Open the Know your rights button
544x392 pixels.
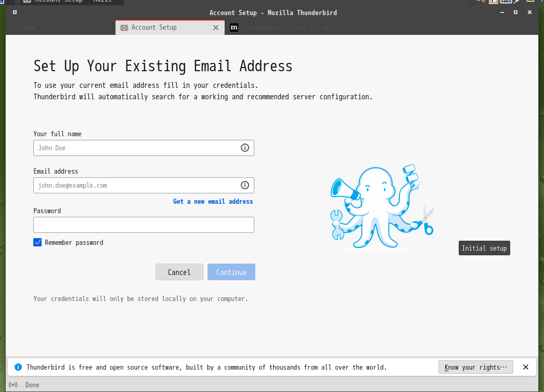coord(476,367)
